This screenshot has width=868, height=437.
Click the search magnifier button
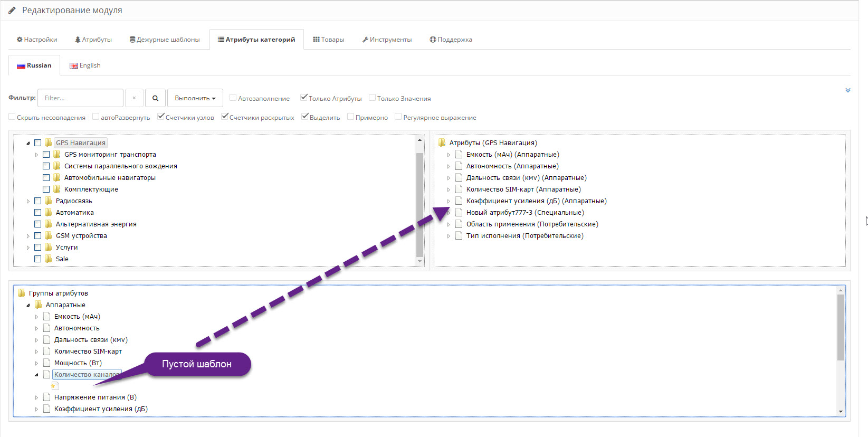(x=155, y=98)
